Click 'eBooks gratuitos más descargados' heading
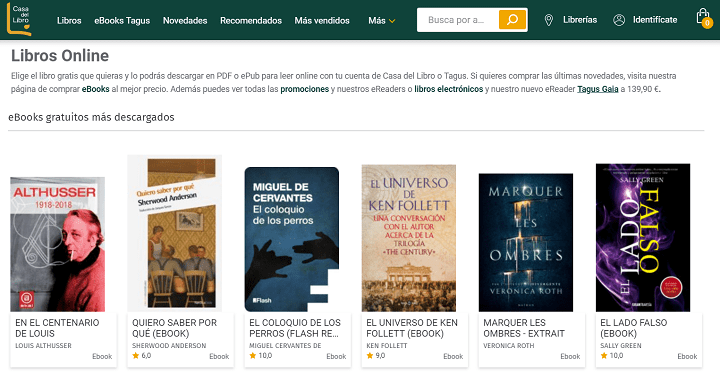The width and height of the screenshot is (720, 373). (91, 117)
